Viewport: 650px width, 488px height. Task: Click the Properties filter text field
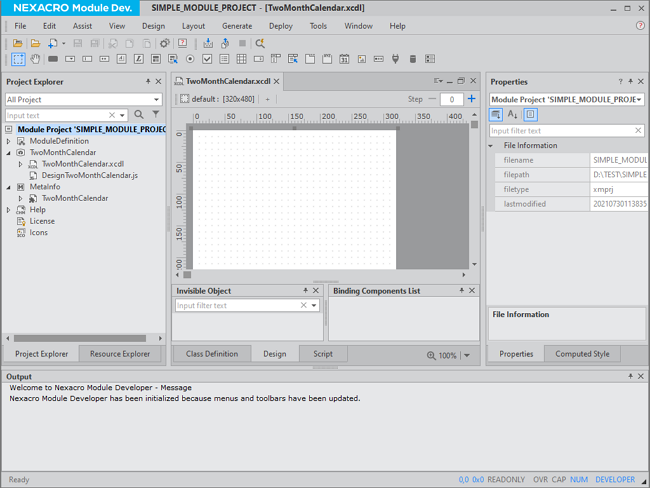click(x=560, y=131)
